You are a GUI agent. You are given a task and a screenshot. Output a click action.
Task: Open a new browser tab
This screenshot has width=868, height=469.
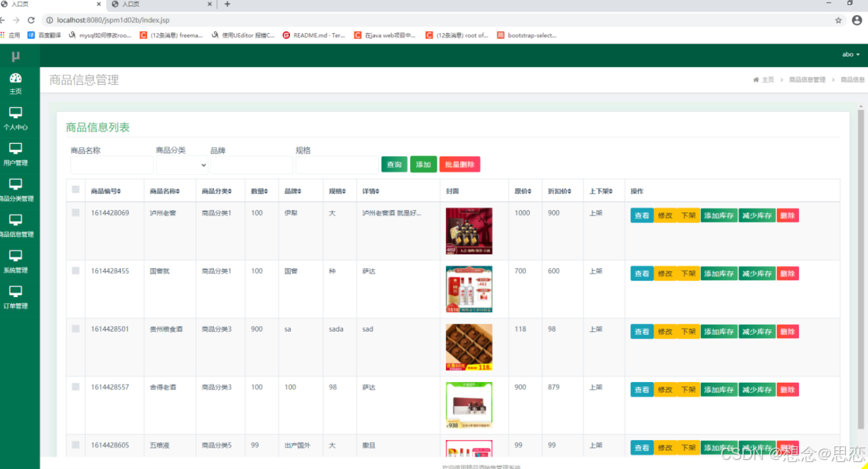227,4
